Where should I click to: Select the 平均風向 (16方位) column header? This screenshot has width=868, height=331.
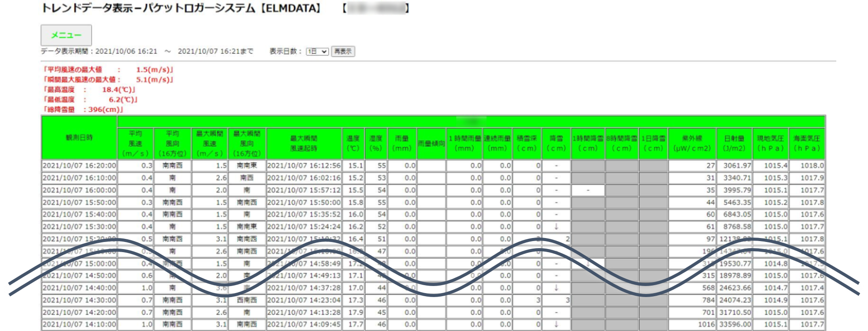(x=172, y=144)
